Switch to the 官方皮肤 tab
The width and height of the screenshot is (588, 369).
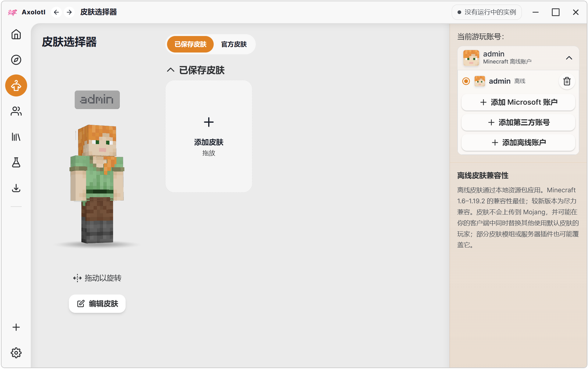pos(234,44)
